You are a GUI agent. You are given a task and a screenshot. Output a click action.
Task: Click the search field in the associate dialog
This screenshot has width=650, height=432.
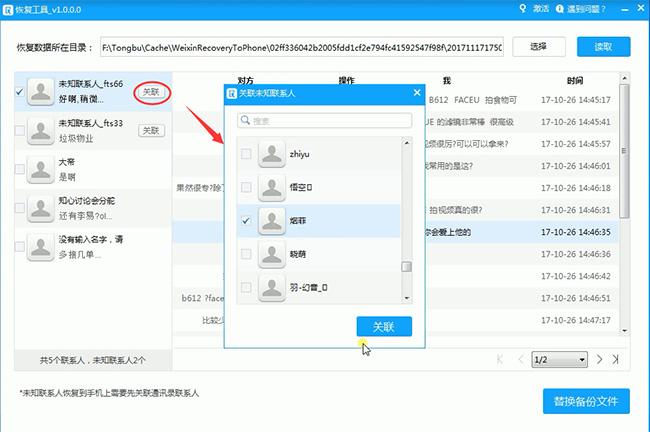(x=325, y=121)
